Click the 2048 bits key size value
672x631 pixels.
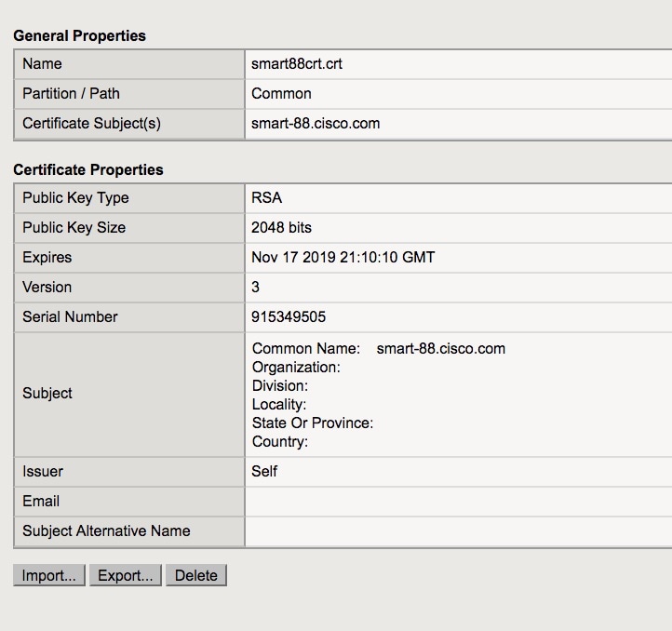(281, 228)
